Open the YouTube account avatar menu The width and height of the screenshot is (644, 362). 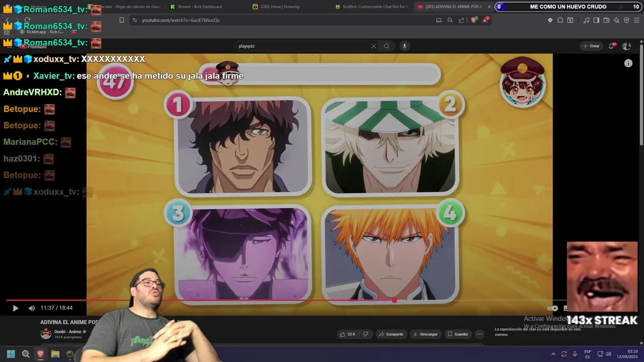[x=626, y=46]
